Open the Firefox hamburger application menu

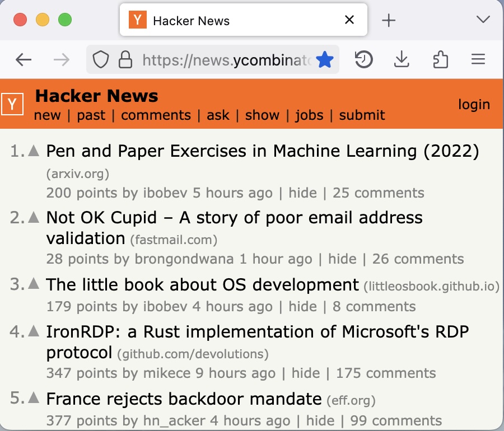click(x=478, y=59)
